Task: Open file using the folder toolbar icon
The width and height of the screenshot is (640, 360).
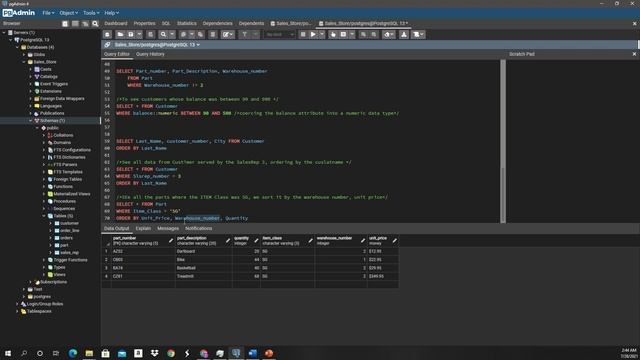Action: click(x=120, y=35)
